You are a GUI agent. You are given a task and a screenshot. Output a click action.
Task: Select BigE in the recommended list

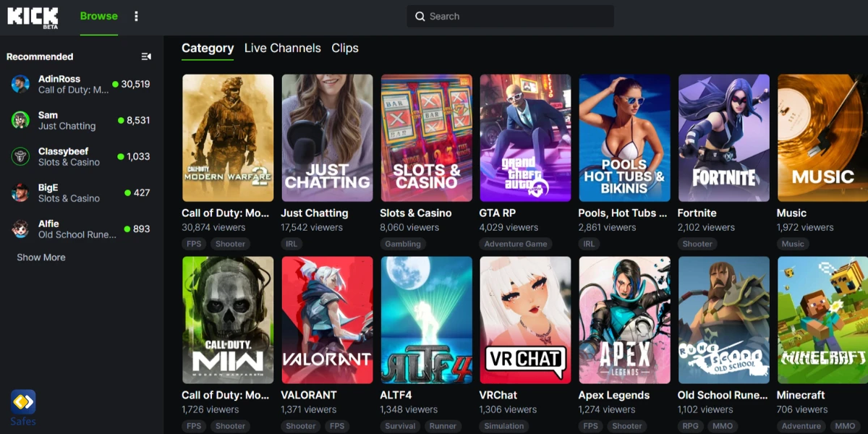[81, 192]
